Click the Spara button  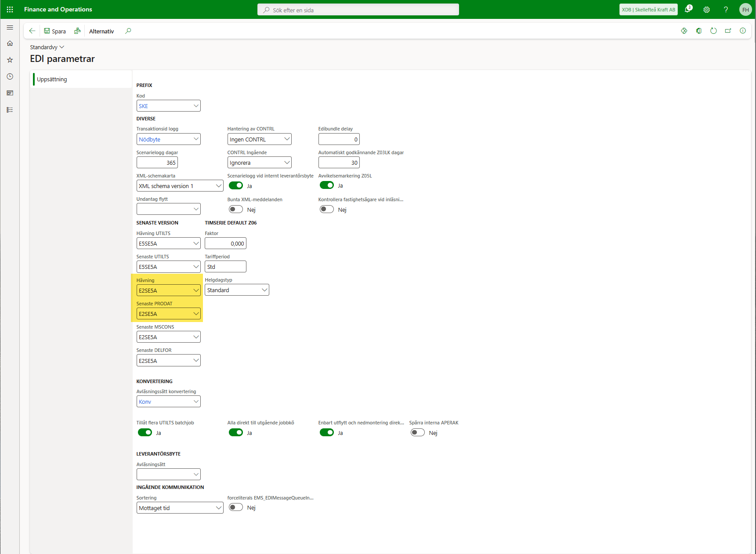click(55, 31)
